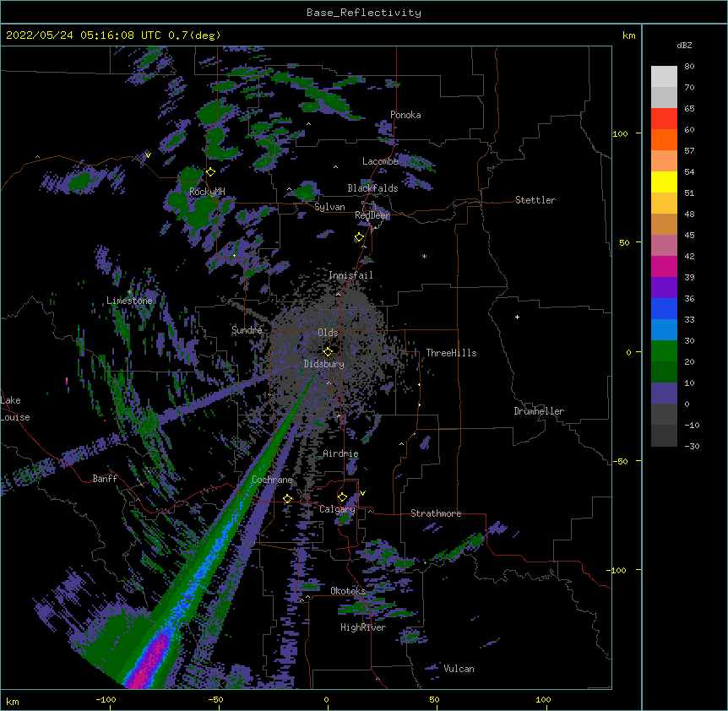The width and height of the screenshot is (728, 711).
Task: Select the yellow diamond marker above the Calgary label
Action: 342,497
